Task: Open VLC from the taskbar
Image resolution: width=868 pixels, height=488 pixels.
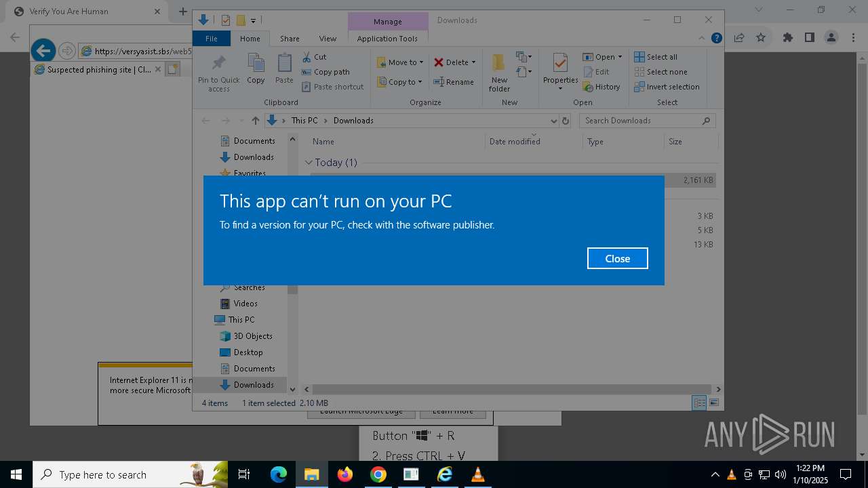Action: 478,474
